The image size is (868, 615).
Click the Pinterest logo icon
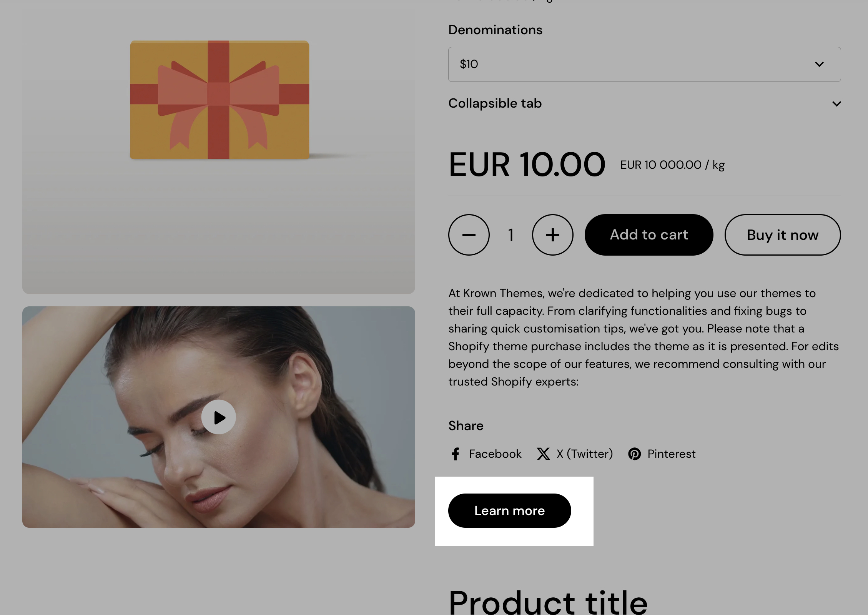(634, 454)
